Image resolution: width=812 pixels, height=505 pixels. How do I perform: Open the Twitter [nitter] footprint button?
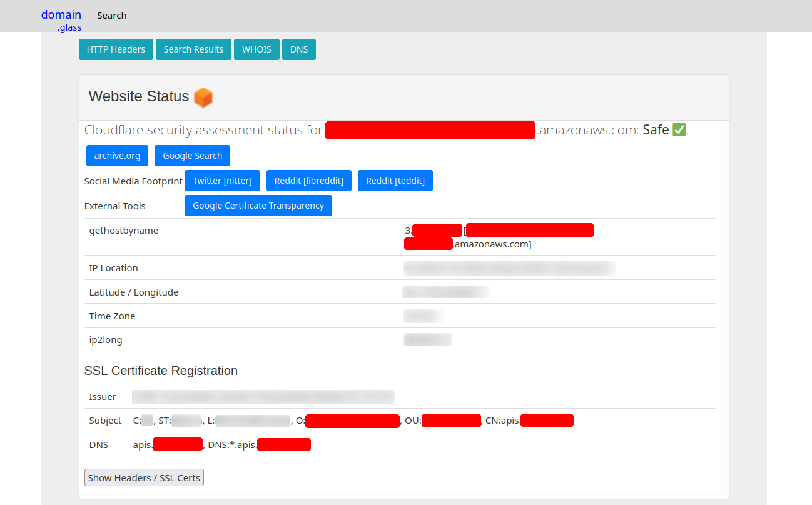coord(222,181)
